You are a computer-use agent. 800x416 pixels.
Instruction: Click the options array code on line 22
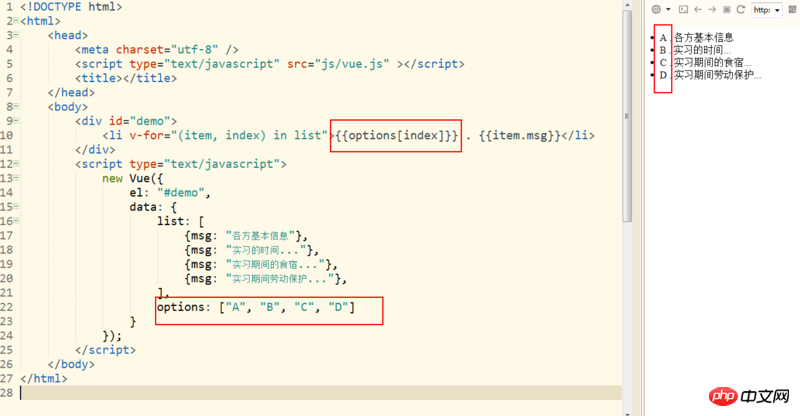pyautogui.click(x=256, y=307)
